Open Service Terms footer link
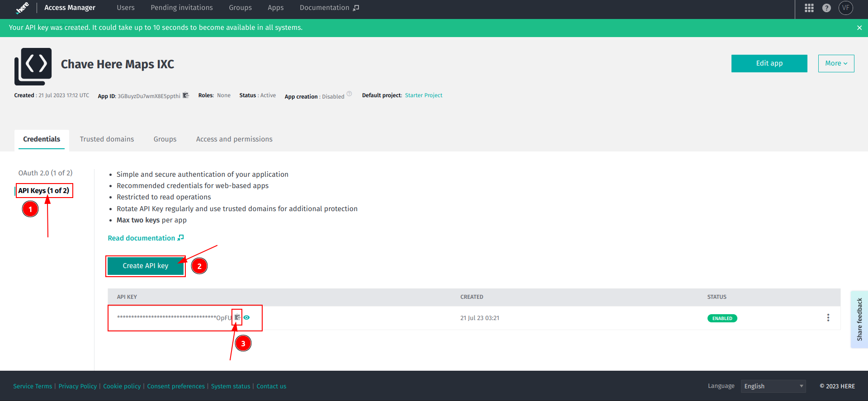 [33, 386]
